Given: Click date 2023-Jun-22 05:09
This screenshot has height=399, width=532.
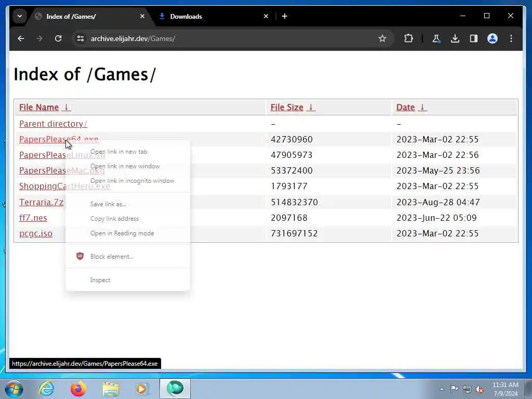Looking at the screenshot, I should tap(436, 218).
